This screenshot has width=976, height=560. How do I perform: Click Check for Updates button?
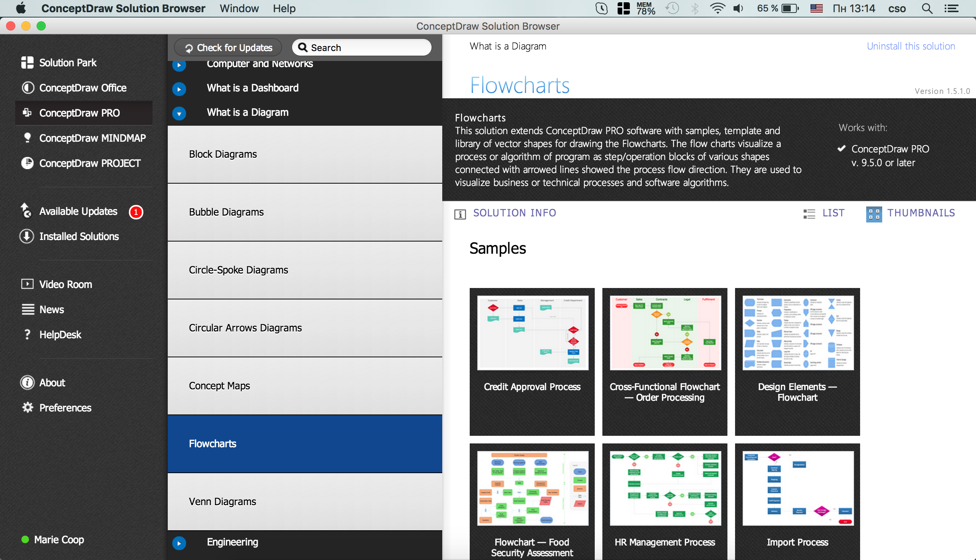pos(228,48)
